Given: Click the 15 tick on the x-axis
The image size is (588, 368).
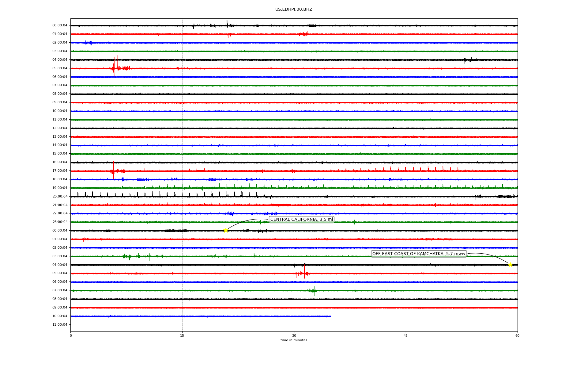Looking at the screenshot, I should pos(182,335).
